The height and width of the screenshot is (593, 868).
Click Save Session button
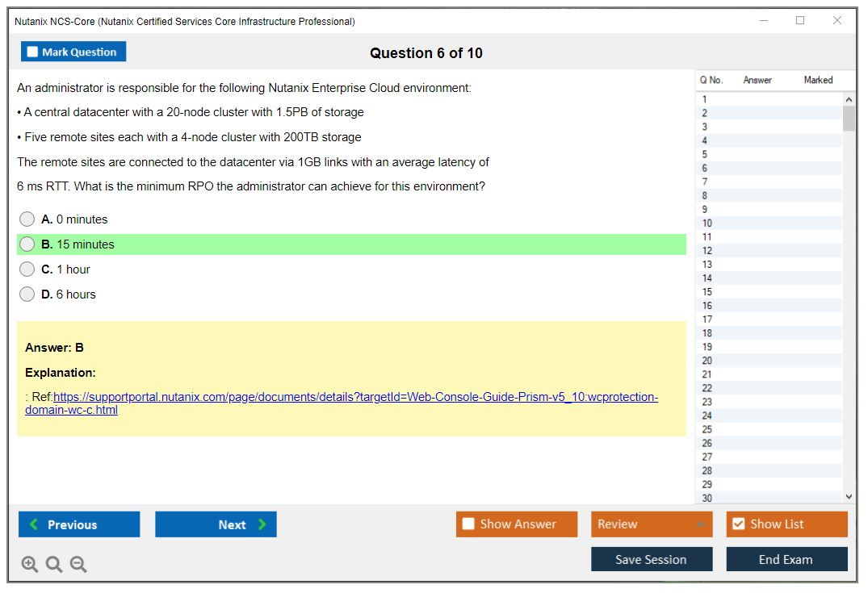[x=652, y=559]
